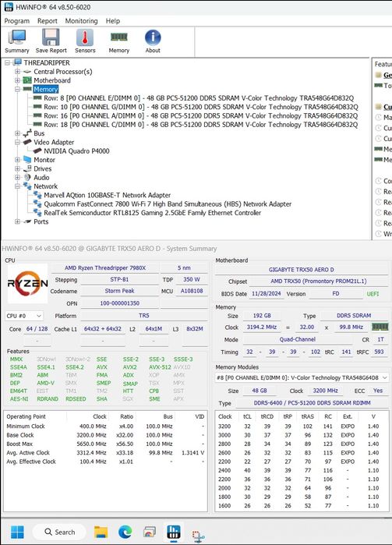Screen dimensions: 392x545
Task: Select NVIDIA Quadro P4000 item
Action: pos(76,150)
